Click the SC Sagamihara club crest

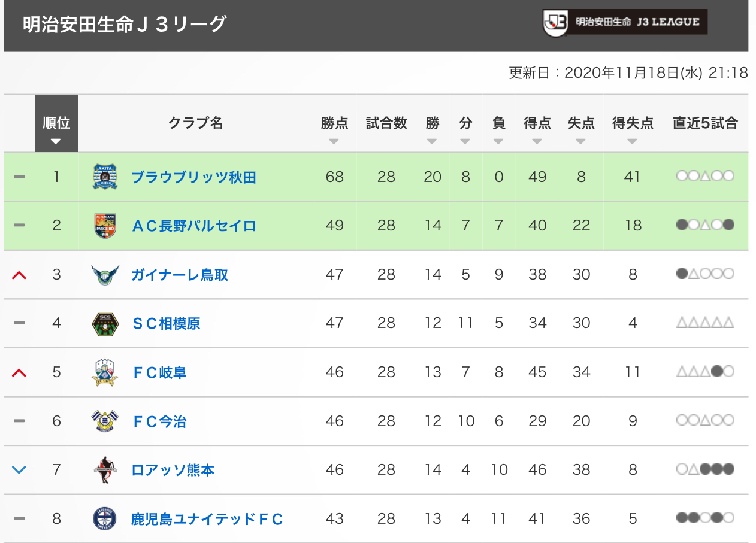coord(105,324)
